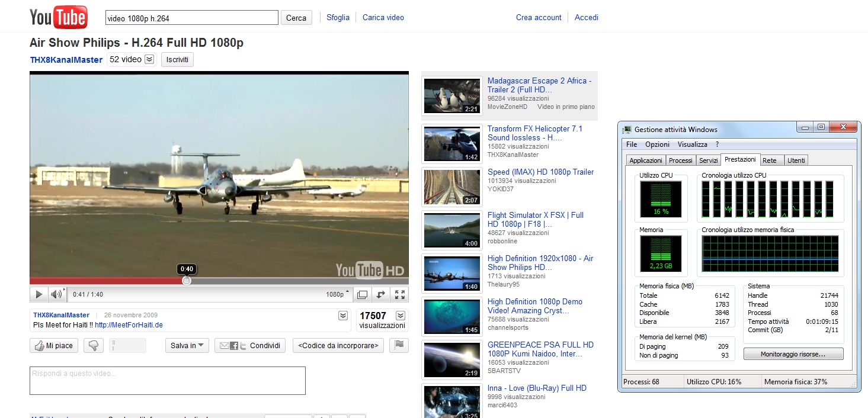868x418 pixels.
Task: Click the expand player size arrows icon
Action: point(381,294)
